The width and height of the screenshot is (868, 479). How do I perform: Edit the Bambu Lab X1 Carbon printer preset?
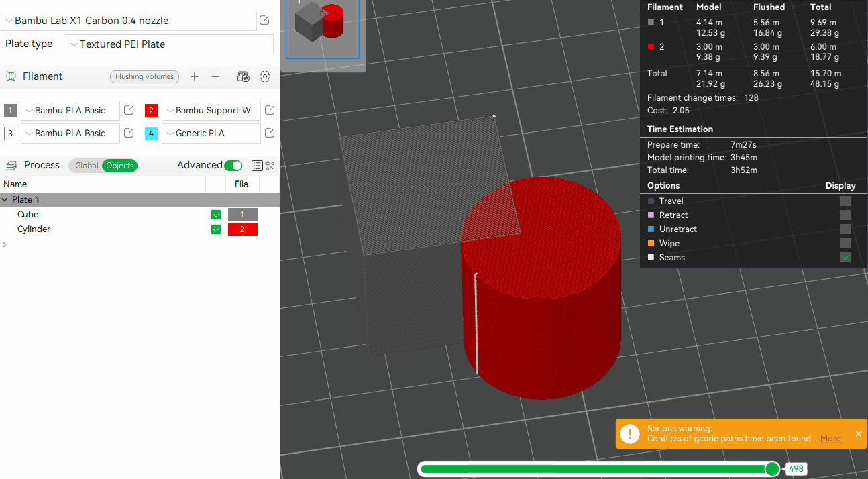coord(264,21)
